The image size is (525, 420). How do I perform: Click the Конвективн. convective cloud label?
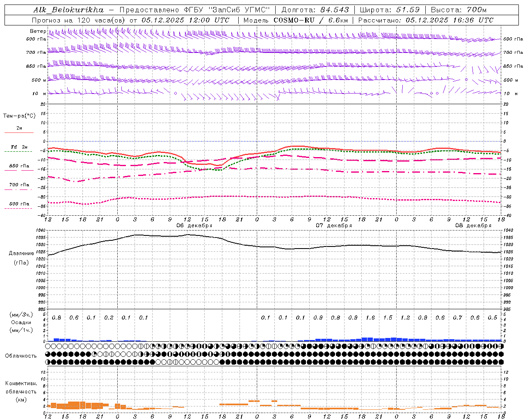click(x=21, y=383)
